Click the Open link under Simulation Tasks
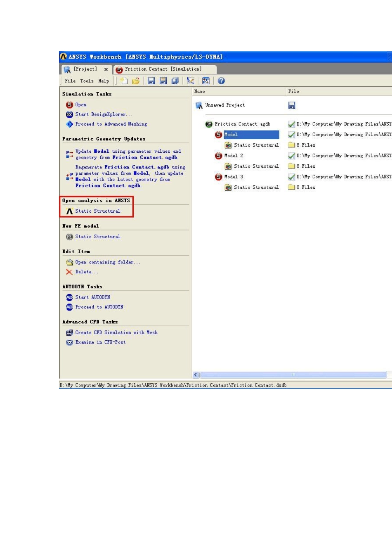Viewport: 392px width, 555px height. coord(81,105)
